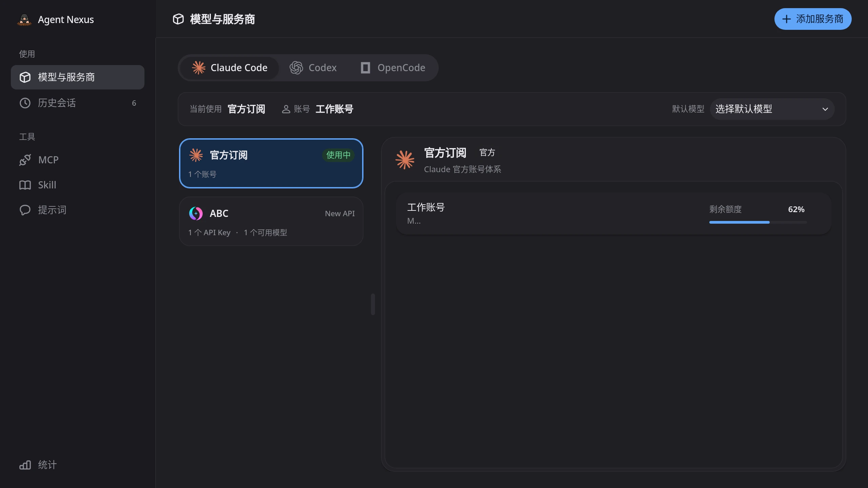Click the person icon beside 账号

pyautogui.click(x=286, y=109)
